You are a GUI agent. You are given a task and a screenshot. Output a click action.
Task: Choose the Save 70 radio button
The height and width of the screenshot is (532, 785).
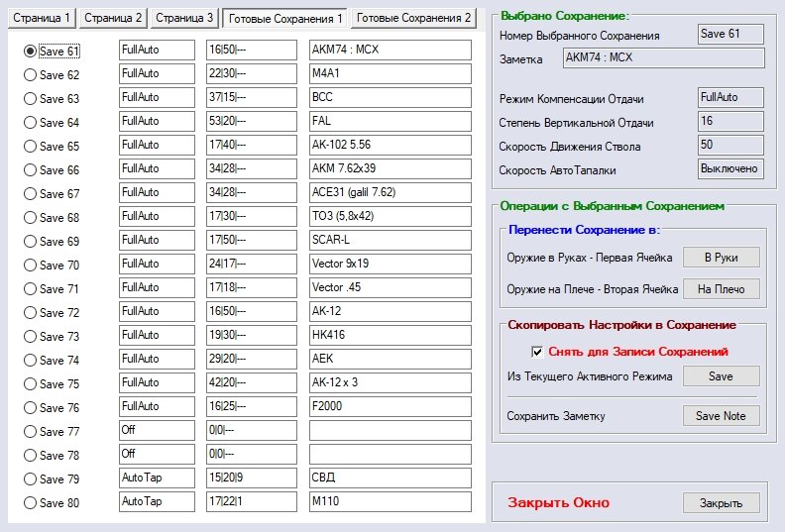pyautogui.click(x=52, y=266)
